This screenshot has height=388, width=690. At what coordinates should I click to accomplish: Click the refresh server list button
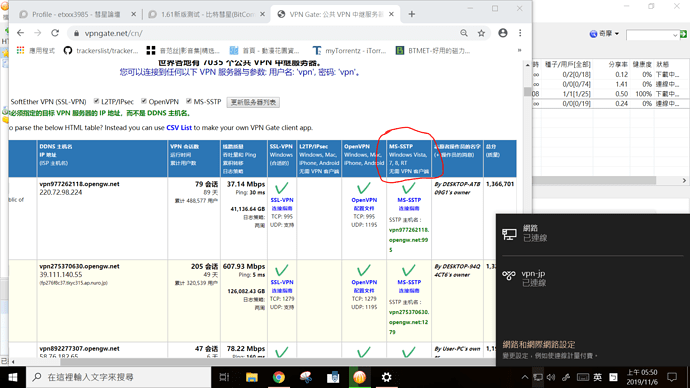tap(253, 102)
